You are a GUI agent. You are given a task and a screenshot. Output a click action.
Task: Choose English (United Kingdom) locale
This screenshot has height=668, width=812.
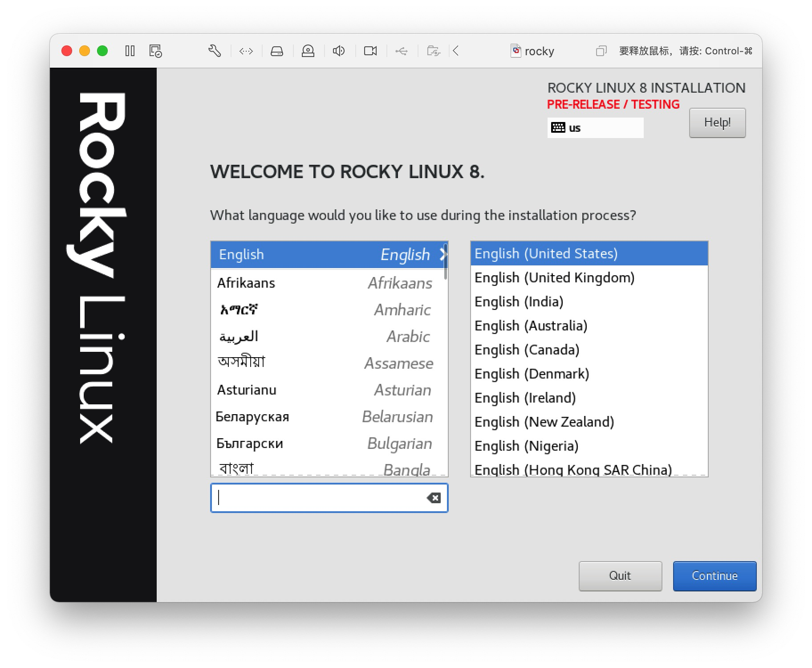point(589,278)
